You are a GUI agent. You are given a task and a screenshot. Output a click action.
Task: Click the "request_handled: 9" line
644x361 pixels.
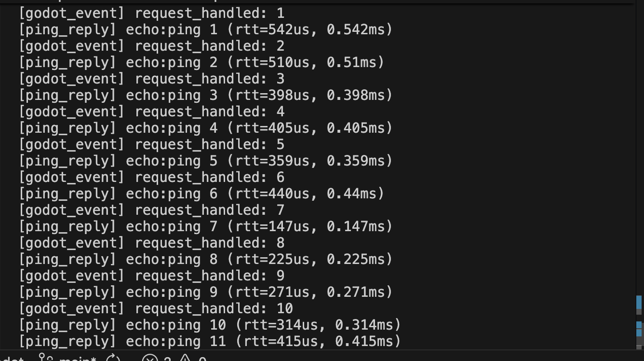[209, 276]
